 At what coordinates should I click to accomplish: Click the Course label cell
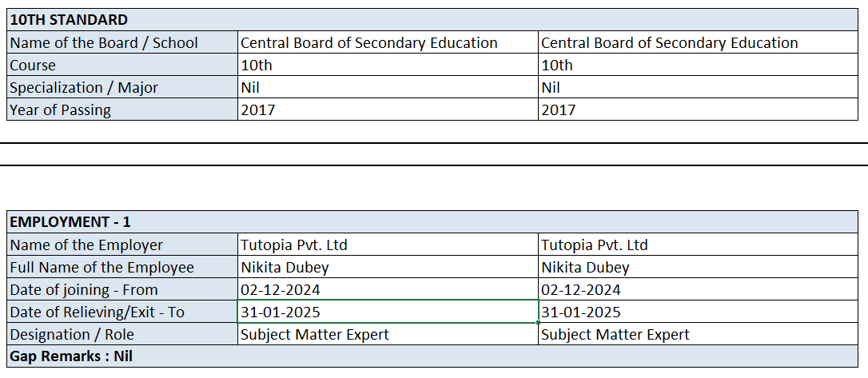click(34, 66)
